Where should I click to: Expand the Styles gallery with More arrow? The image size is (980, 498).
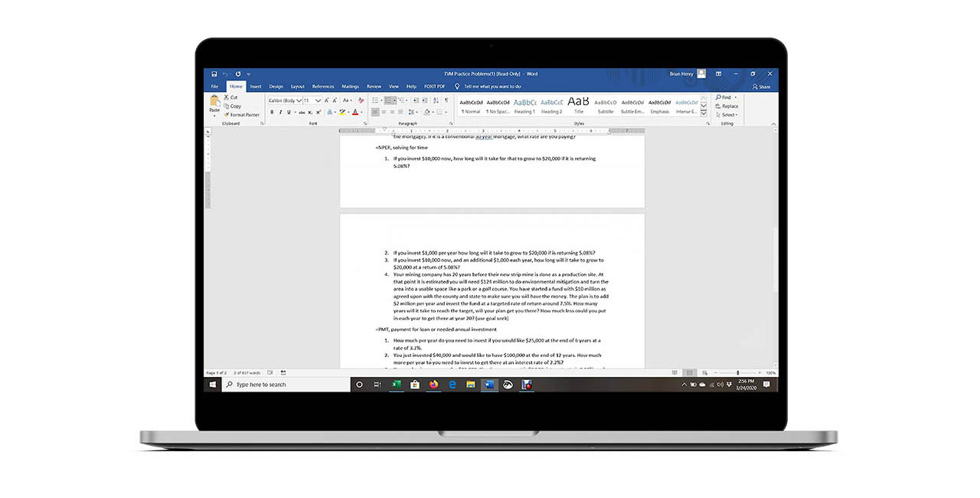pos(704,113)
